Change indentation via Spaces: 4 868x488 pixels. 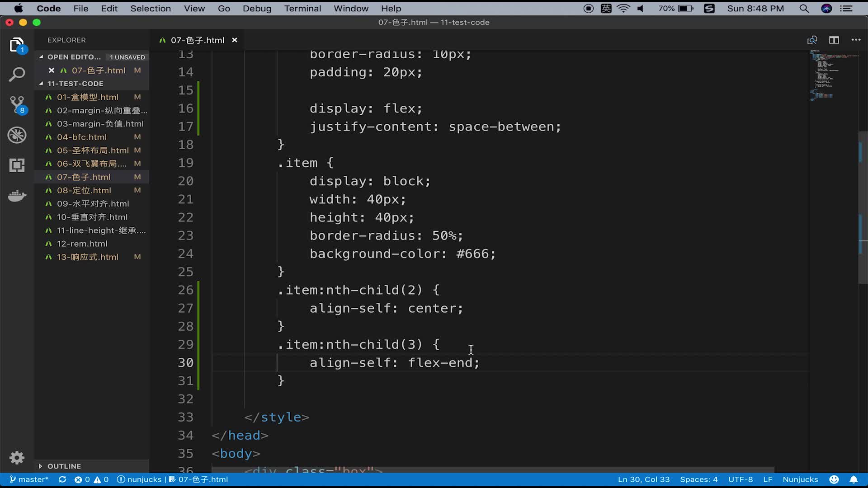click(x=698, y=479)
